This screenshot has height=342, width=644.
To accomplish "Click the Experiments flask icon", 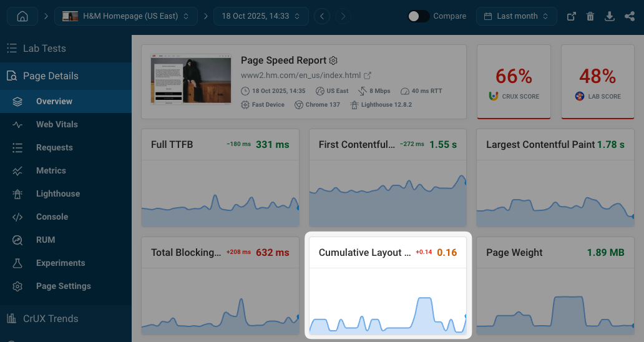I will [17, 263].
